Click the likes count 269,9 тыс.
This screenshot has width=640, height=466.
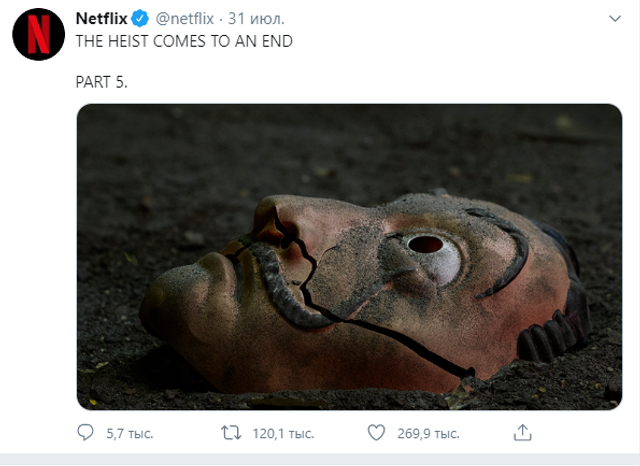(x=426, y=433)
